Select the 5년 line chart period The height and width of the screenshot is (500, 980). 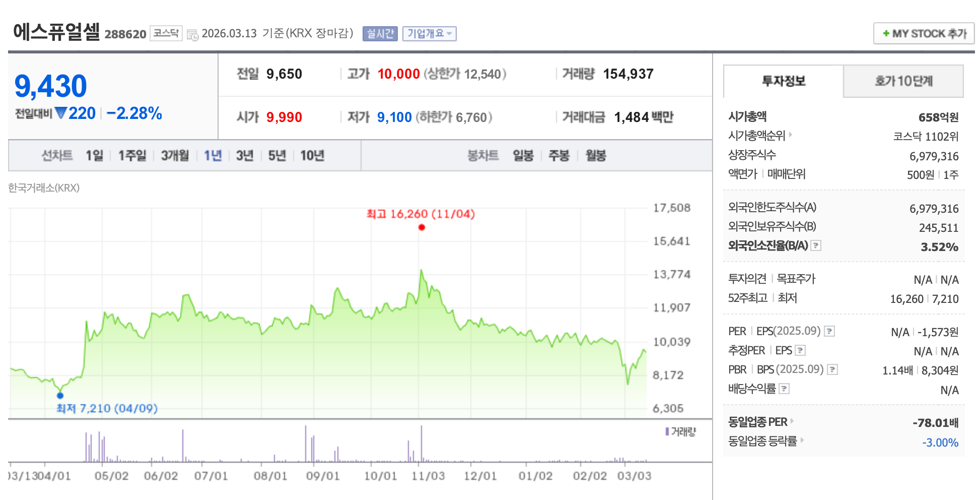pyautogui.click(x=277, y=156)
